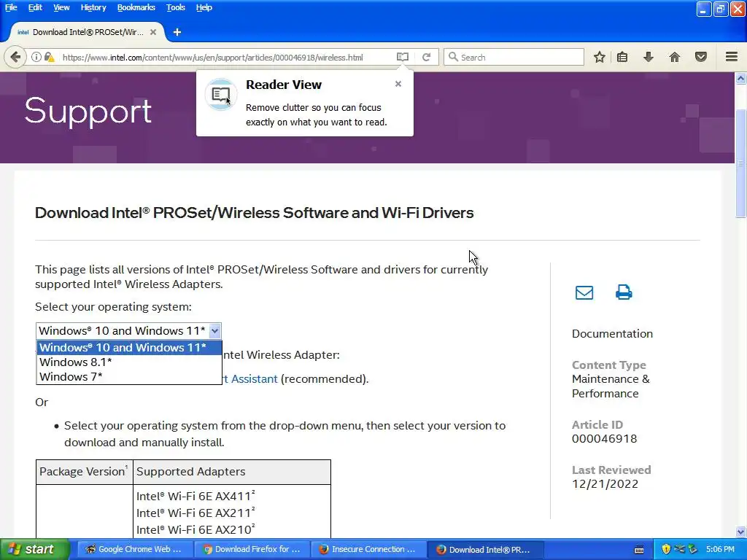Click Intel Wi-Fi 6E AX210 table entry
This screenshot has width=747, height=560.
(196, 529)
